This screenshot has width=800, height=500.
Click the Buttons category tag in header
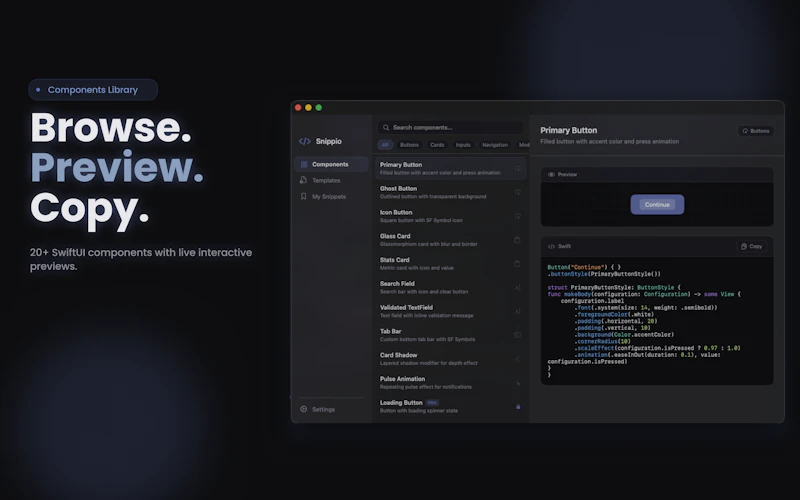coord(756,131)
